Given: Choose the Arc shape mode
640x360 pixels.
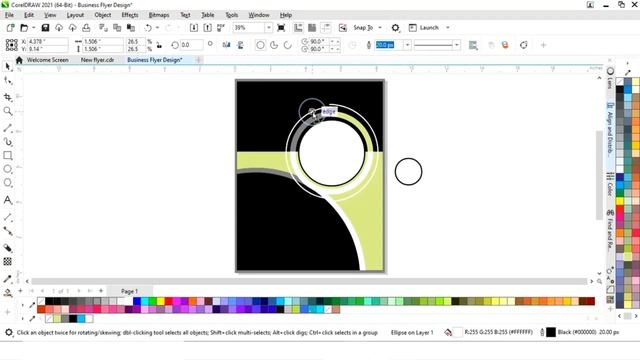Looking at the screenshot, I should click(288, 45).
